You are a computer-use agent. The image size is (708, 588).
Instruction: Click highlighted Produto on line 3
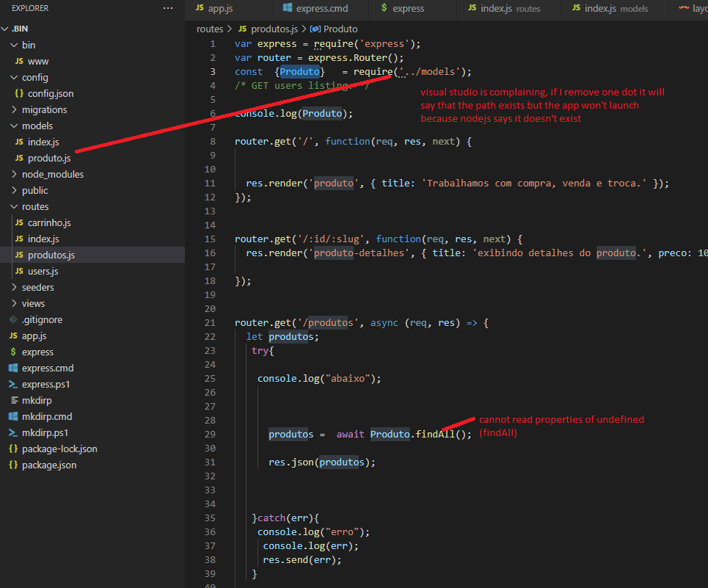(300, 72)
